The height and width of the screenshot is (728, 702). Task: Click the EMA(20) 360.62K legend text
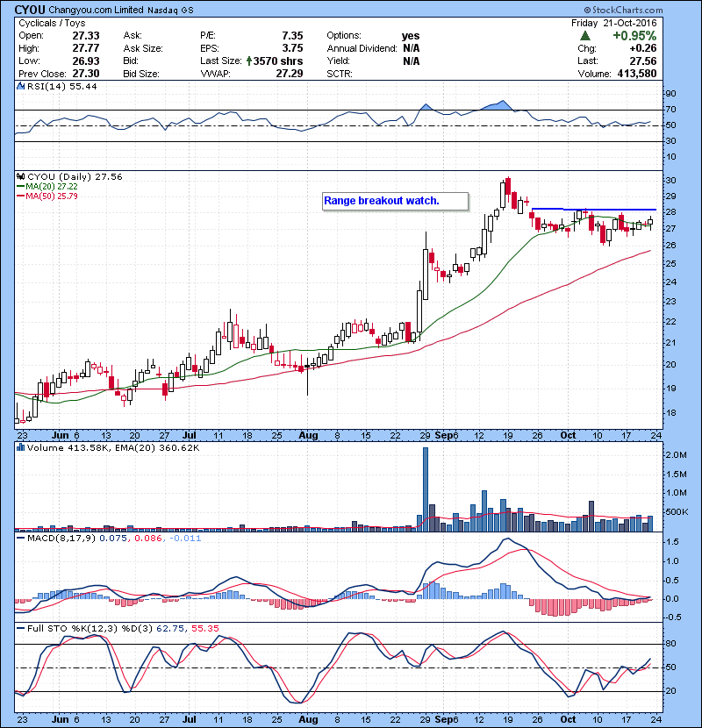point(157,448)
